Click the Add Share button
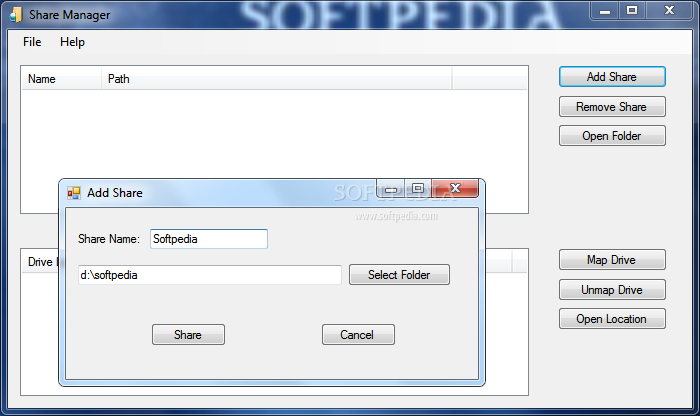Viewport: 700px width, 416px height. pyautogui.click(x=612, y=77)
